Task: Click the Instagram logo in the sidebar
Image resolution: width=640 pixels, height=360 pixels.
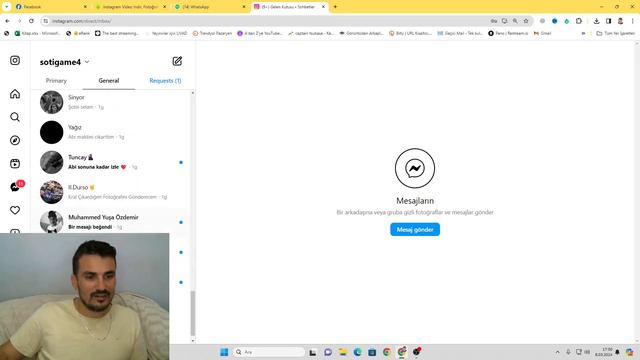Action: 15,60
